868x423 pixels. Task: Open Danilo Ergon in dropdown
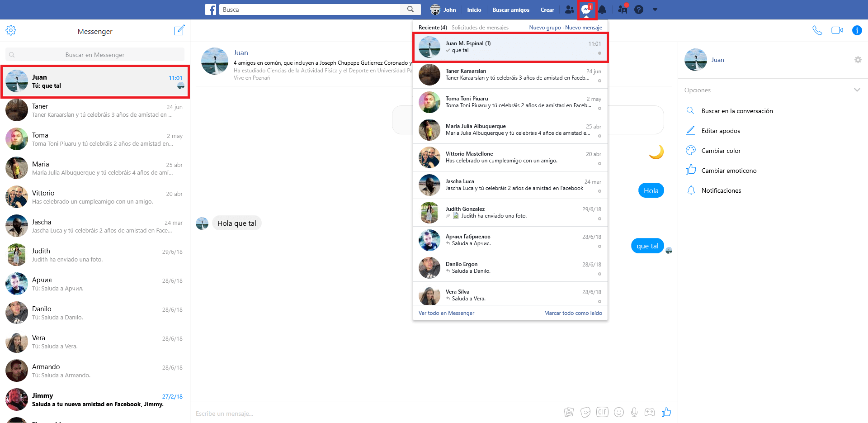point(510,268)
